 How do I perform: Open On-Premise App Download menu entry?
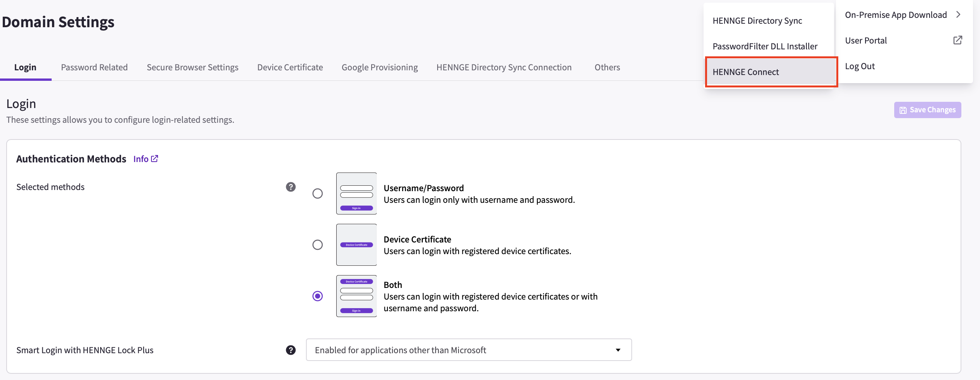[x=904, y=15]
